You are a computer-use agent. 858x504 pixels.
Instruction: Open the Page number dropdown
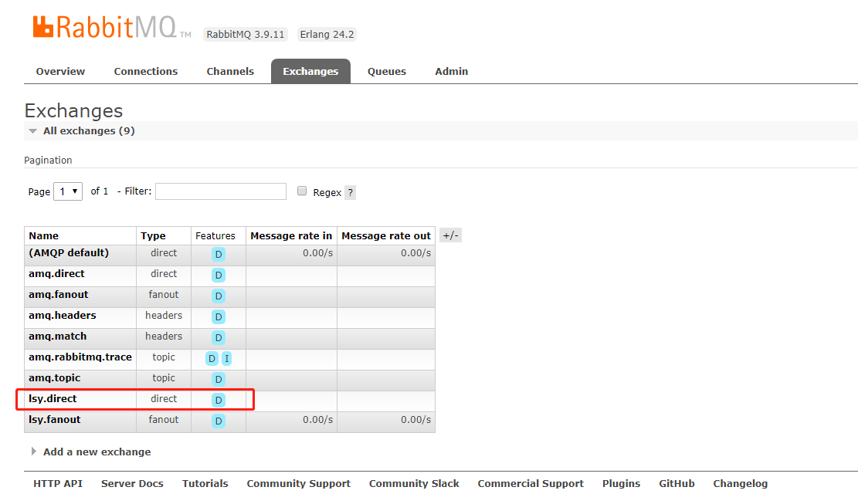tap(68, 191)
